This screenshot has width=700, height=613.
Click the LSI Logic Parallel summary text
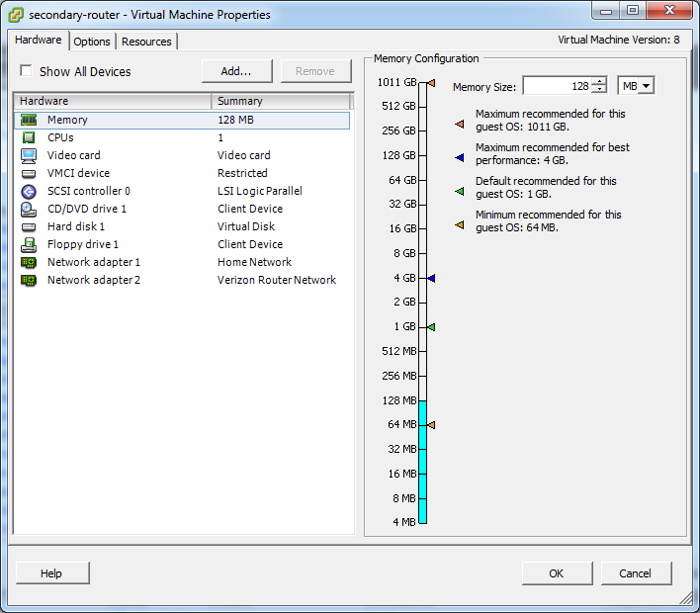pyautogui.click(x=260, y=192)
